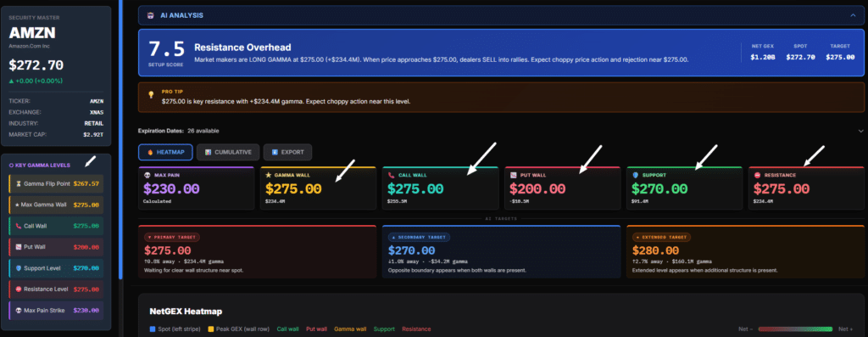Open the Max Pain $230.00 card
The image size is (868, 337).
(196, 188)
